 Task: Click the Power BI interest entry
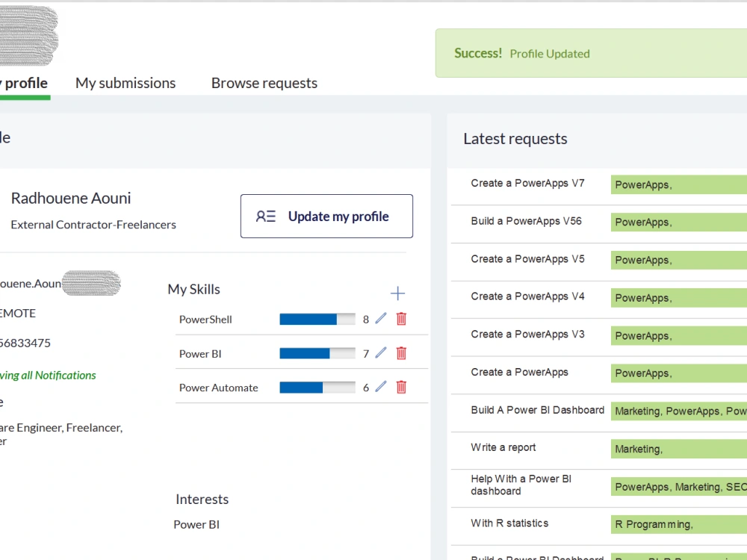(x=196, y=525)
